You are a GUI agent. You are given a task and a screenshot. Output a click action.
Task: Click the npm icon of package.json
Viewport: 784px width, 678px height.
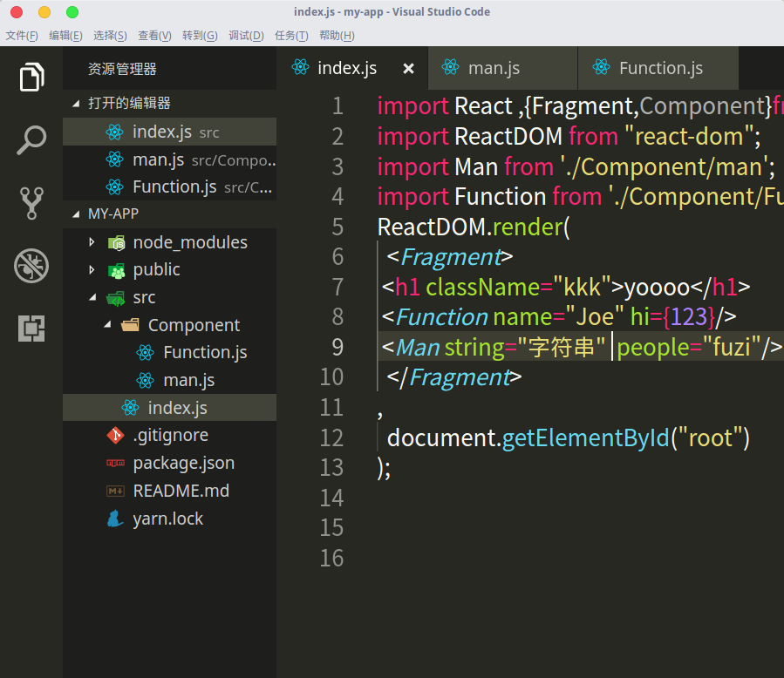115,463
